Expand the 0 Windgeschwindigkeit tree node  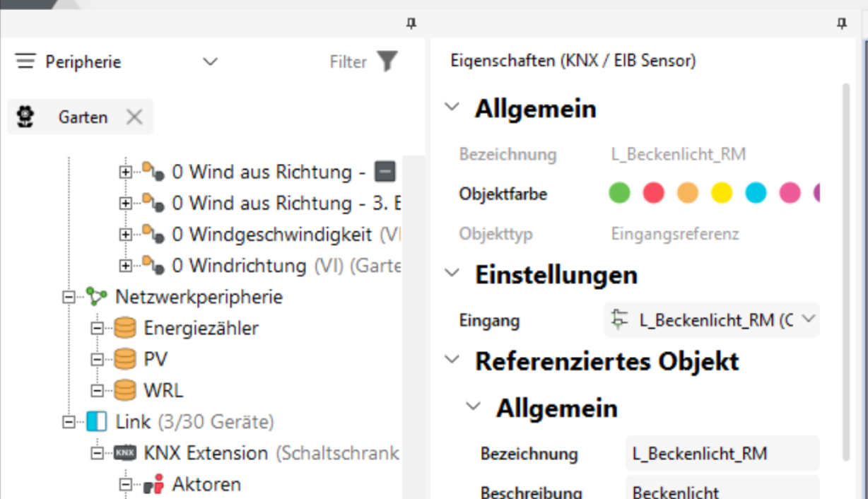[x=125, y=234]
